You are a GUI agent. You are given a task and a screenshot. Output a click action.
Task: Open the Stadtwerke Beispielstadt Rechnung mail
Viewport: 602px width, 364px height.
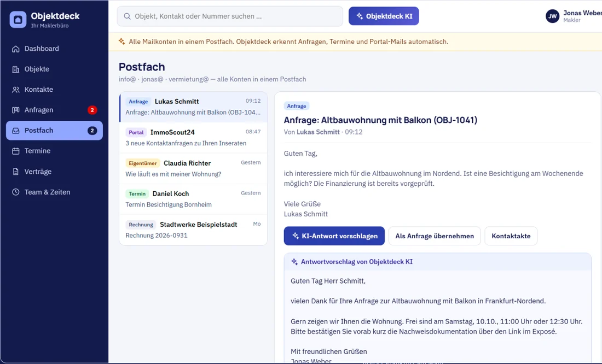click(x=193, y=230)
